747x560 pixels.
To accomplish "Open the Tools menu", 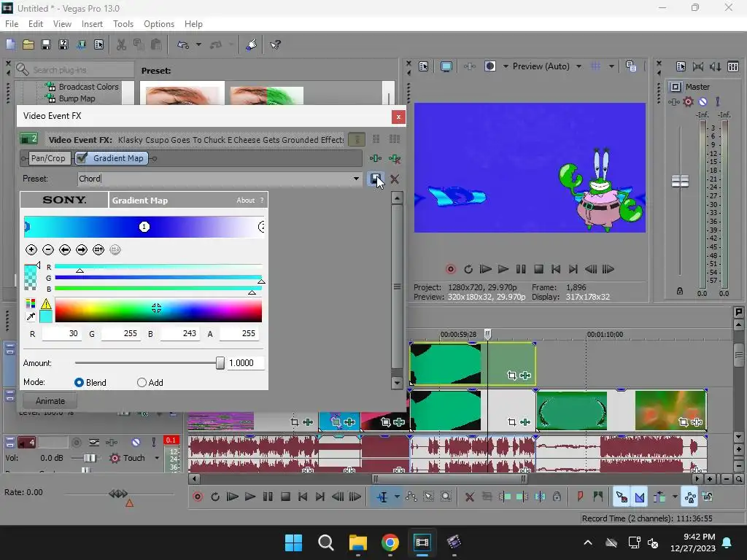I will (123, 24).
